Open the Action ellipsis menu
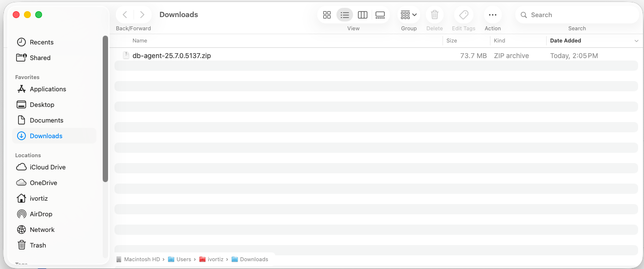 coord(492,15)
